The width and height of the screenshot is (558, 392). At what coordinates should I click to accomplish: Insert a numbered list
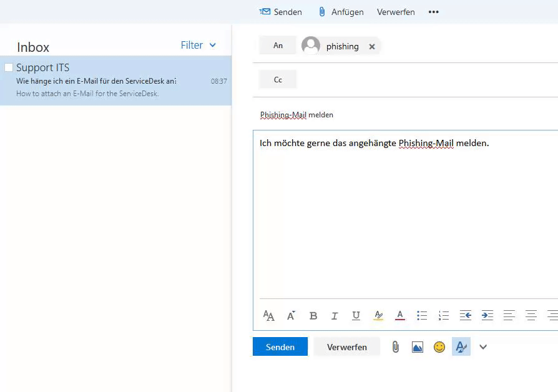[444, 316]
